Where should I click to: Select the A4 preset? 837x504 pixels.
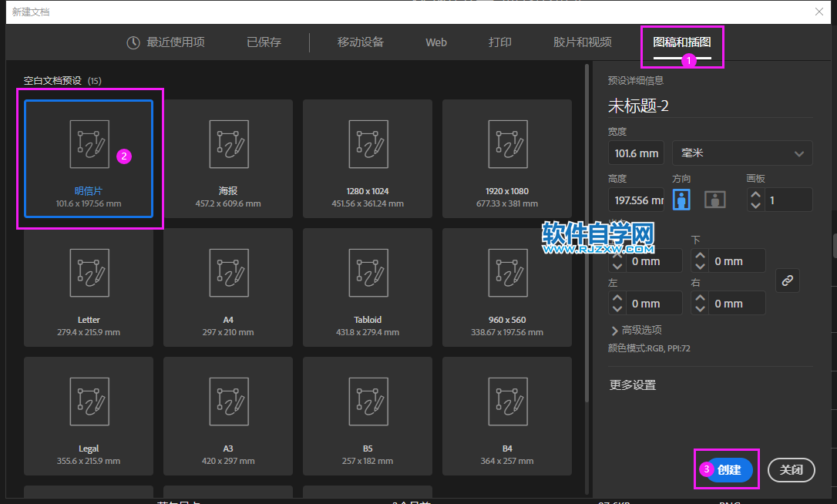tap(228, 287)
